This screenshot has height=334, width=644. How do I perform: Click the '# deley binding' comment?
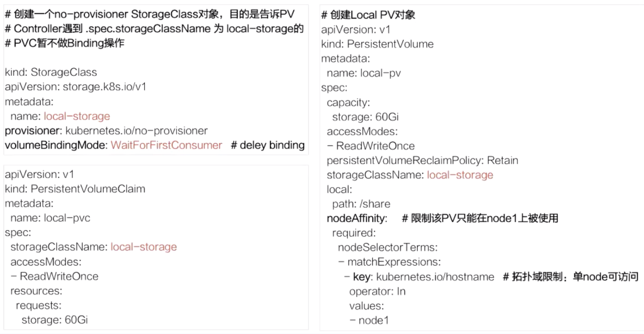pos(267,145)
